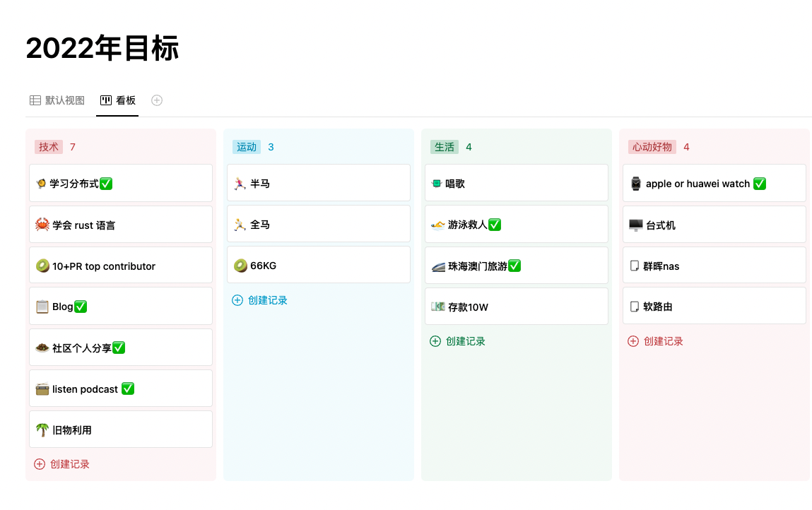Click the watch emoji on the apple or huawei watch card
Screen dimensions: 812x510
click(635, 182)
